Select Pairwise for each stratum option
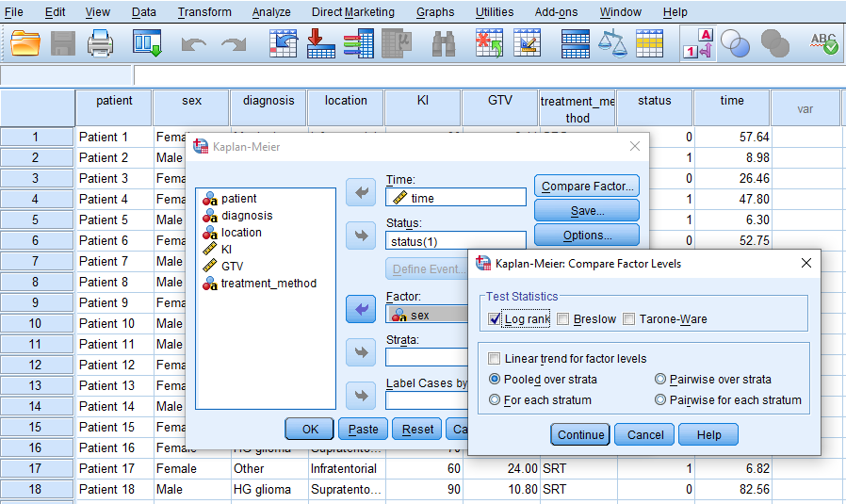Viewport: 846px width, 504px height. point(659,399)
